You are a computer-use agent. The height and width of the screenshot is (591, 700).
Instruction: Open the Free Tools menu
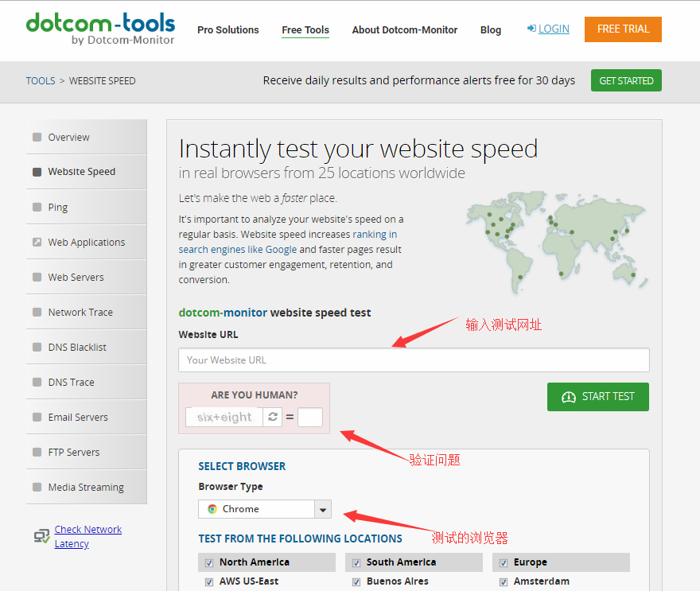tap(305, 30)
